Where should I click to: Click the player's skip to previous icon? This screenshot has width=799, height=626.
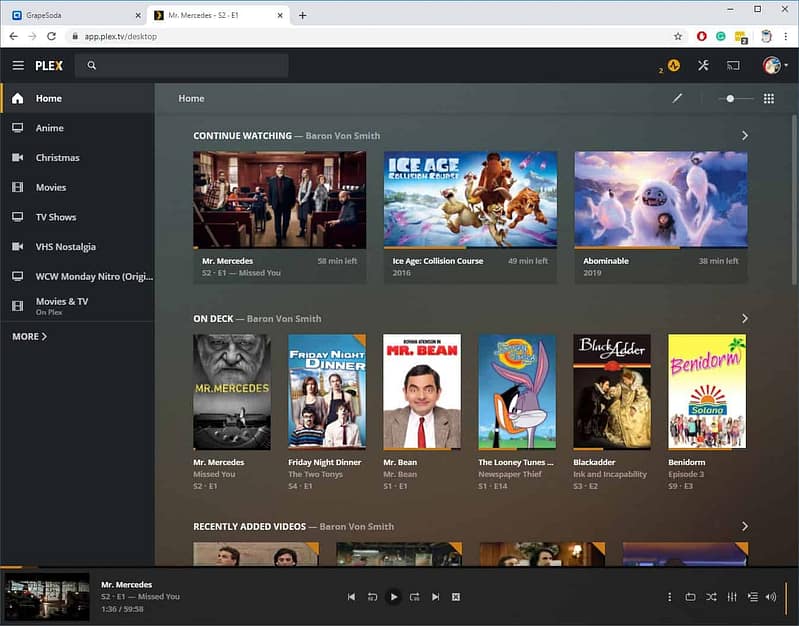click(x=351, y=597)
